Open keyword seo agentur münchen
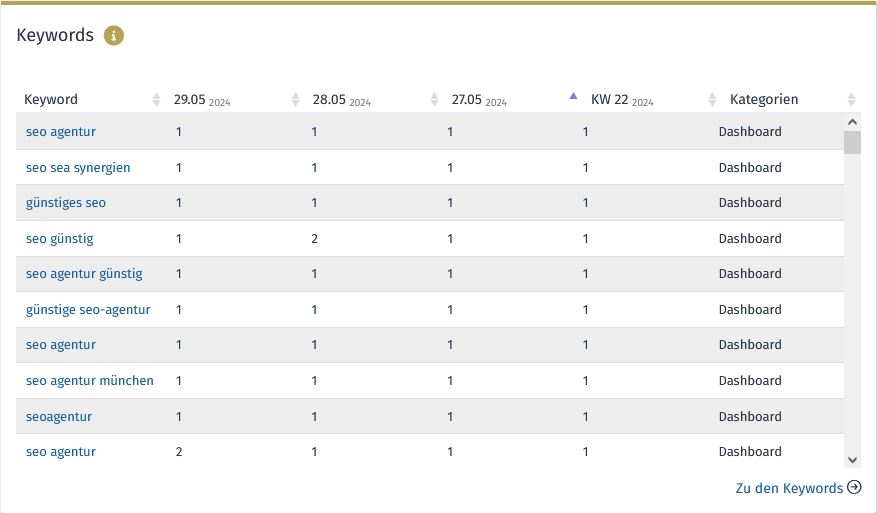 coord(90,381)
